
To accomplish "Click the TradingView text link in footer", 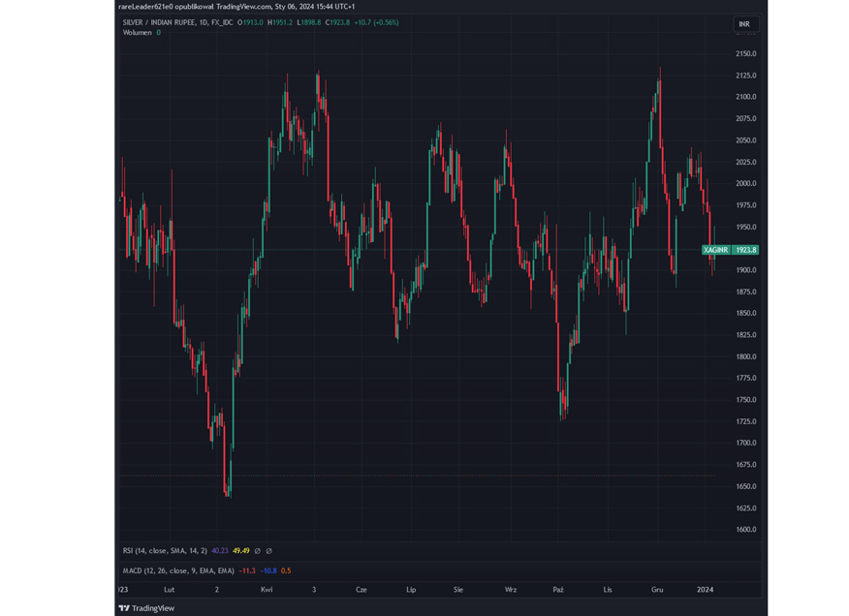I will click(153, 608).
